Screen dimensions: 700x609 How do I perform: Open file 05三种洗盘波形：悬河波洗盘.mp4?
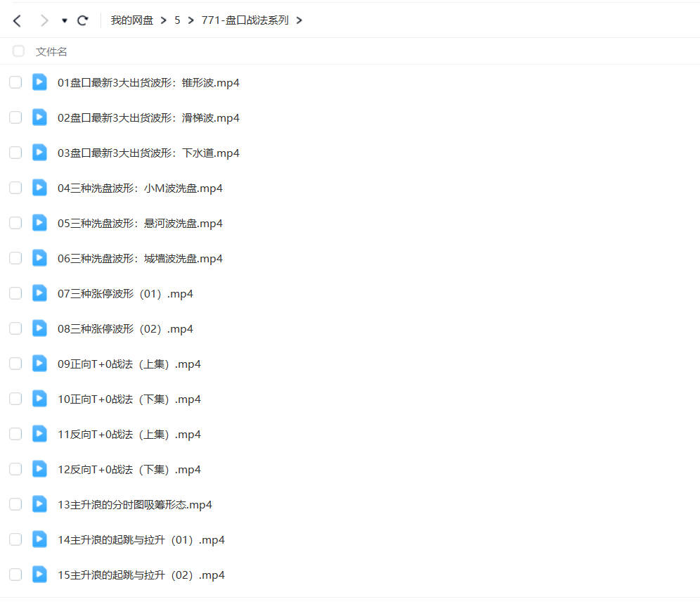[140, 224]
